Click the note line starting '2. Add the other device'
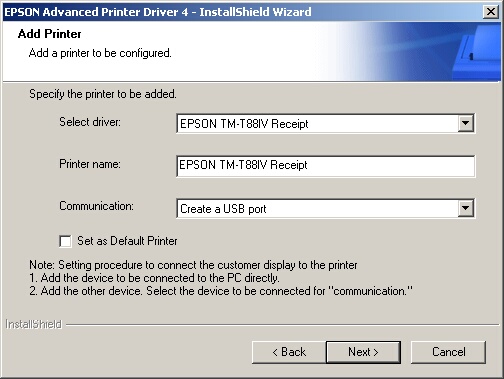The width and height of the screenshot is (504, 379). pyautogui.click(x=221, y=291)
